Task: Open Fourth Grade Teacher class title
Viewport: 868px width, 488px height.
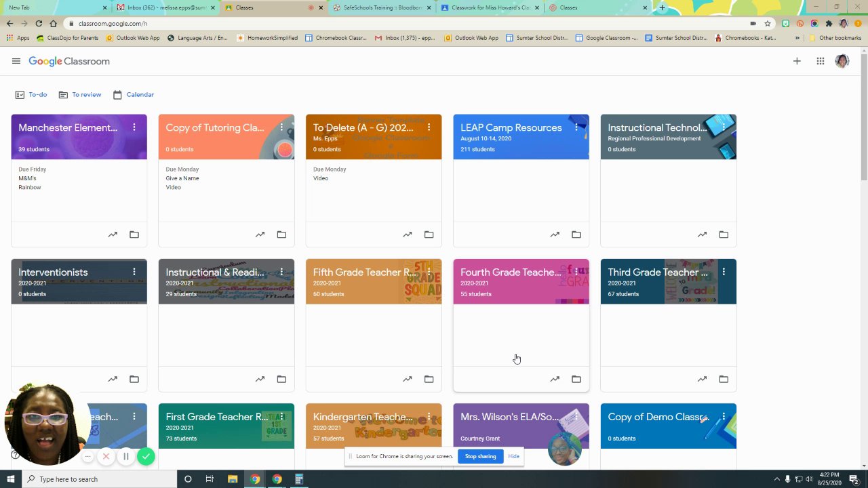Action: (x=511, y=272)
